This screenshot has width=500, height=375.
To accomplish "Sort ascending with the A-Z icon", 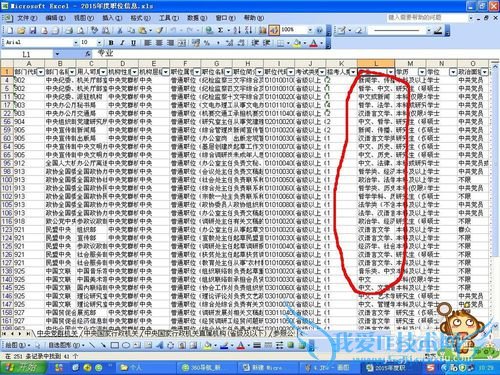I will point(237,31).
